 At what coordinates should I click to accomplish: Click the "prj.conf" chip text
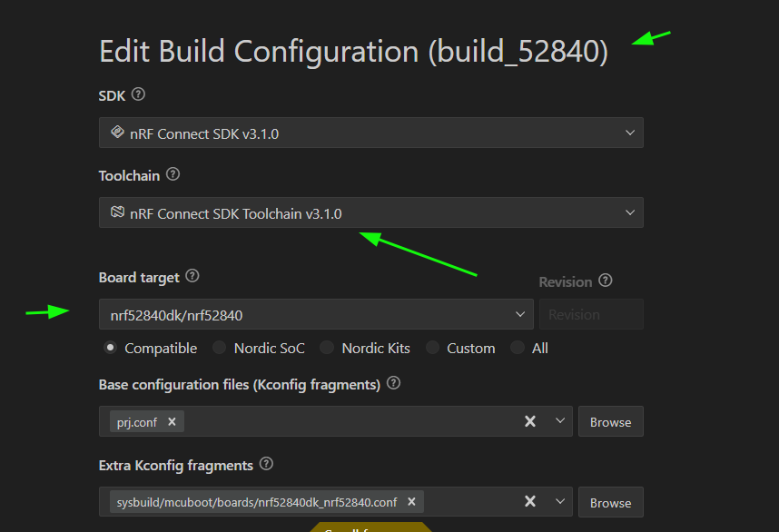(x=136, y=422)
